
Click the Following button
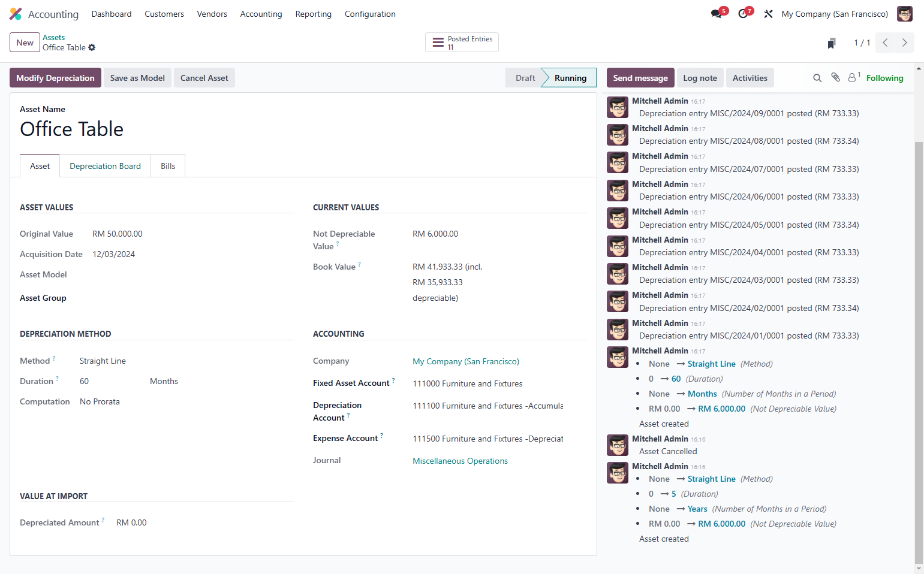(884, 78)
